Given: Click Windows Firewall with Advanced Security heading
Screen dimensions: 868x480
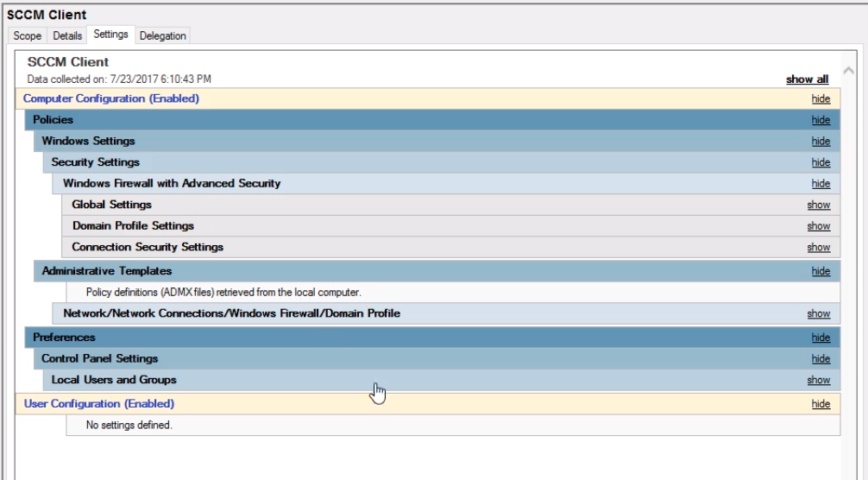Looking at the screenshot, I should tap(172, 183).
